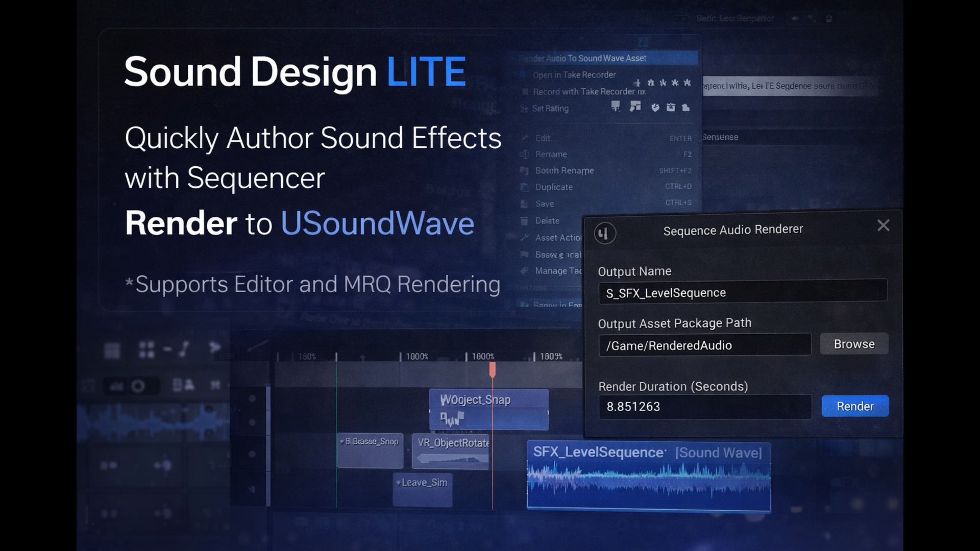Click the Output Name text field
This screenshot has height=551, width=980.
point(742,293)
